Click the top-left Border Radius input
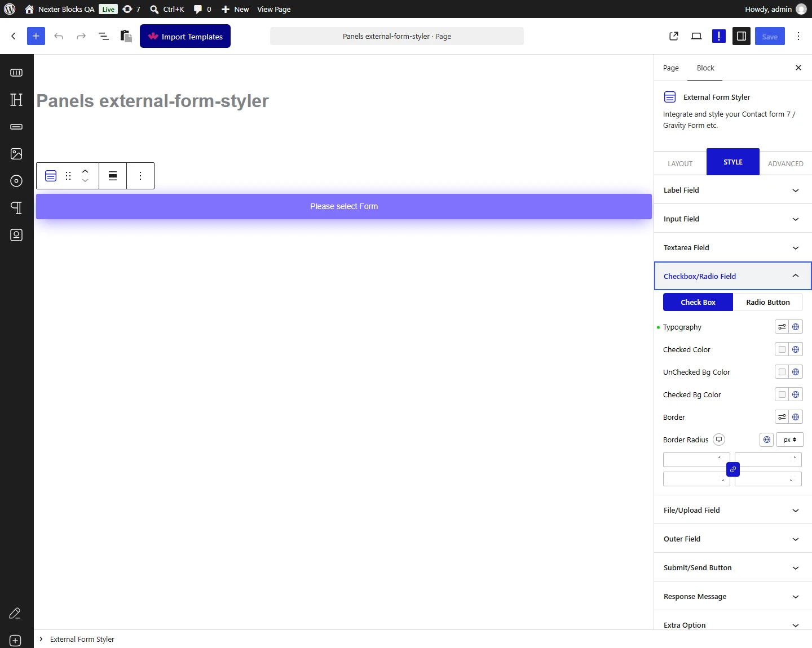Image resolution: width=812 pixels, height=648 pixels. 696,460
